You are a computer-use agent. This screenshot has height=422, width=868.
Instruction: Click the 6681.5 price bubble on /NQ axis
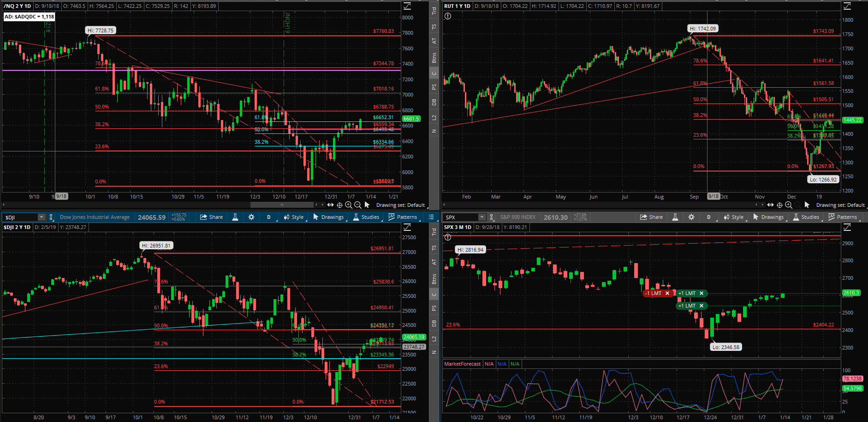[411, 119]
